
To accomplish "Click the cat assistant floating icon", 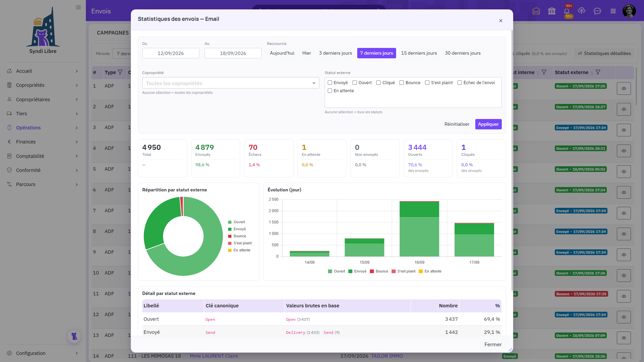I will click(74, 336).
